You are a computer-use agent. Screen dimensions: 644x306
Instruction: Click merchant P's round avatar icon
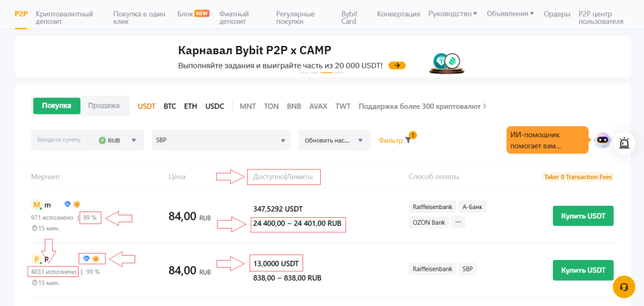click(36, 259)
